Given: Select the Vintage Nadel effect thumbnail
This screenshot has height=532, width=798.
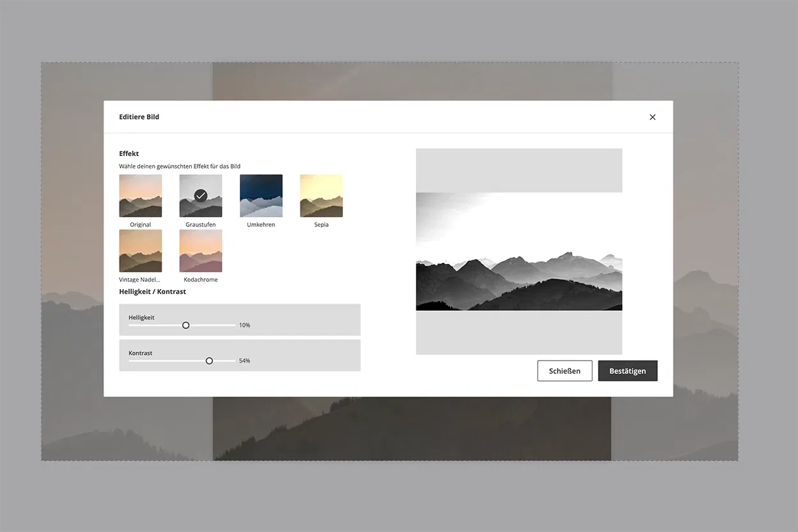Looking at the screenshot, I should click(140, 251).
